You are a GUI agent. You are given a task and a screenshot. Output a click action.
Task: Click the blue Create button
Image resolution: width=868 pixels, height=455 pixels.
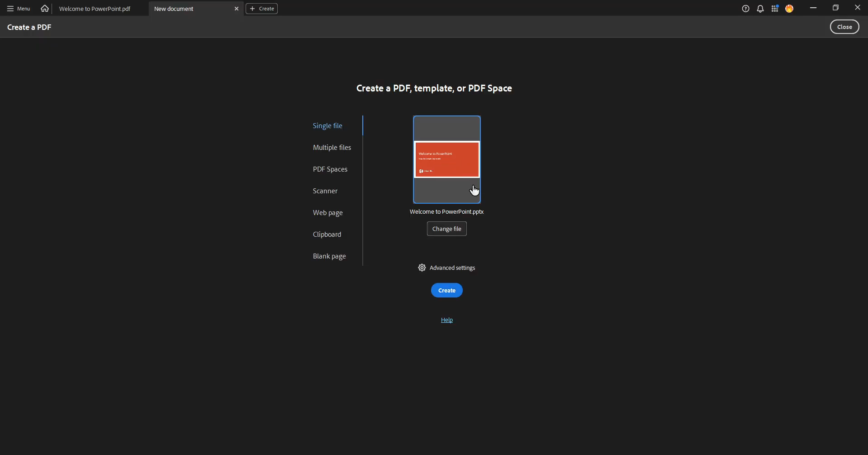click(447, 290)
